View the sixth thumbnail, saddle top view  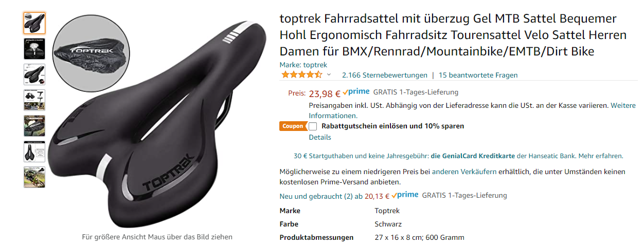pyautogui.click(x=34, y=152)
